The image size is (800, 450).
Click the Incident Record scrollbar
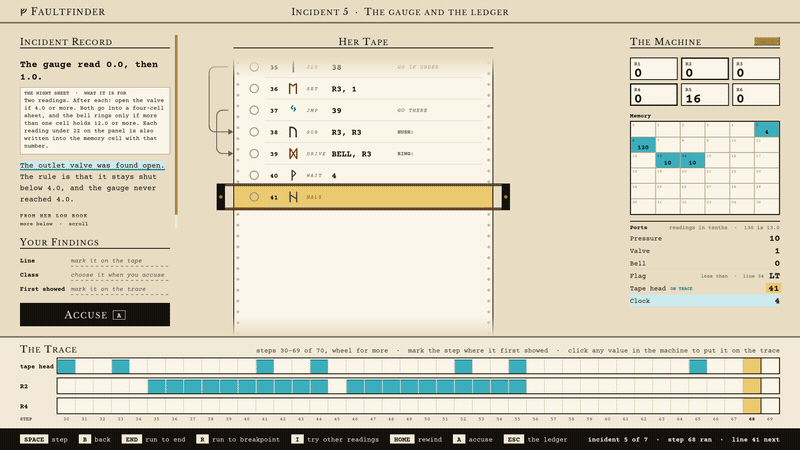point(177,131)
